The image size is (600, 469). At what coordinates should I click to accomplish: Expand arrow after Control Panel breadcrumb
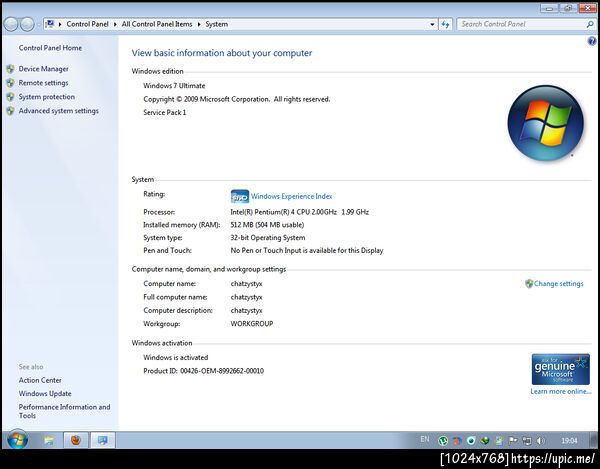115,24
